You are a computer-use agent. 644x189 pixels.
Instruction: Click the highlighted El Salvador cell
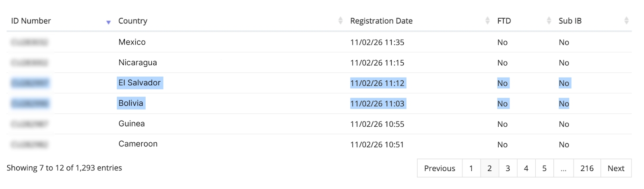(140, 83)
